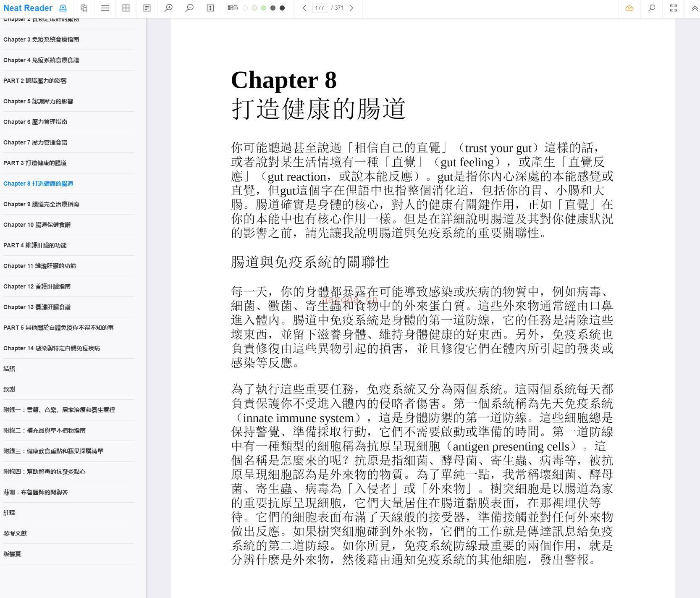The width and height of the screenshot is (700, 598).
Task: Zoom out with magnifier minus icon
Action: coord(189,8)
